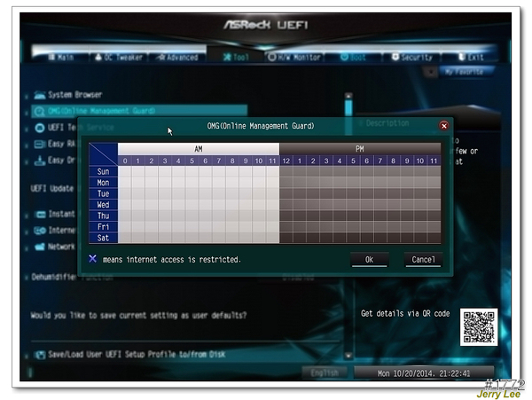Screen dimensions: 532x400
Task: Close the Online Management Guard dialog
Action: pyautogui.click(x=443, y=126)
